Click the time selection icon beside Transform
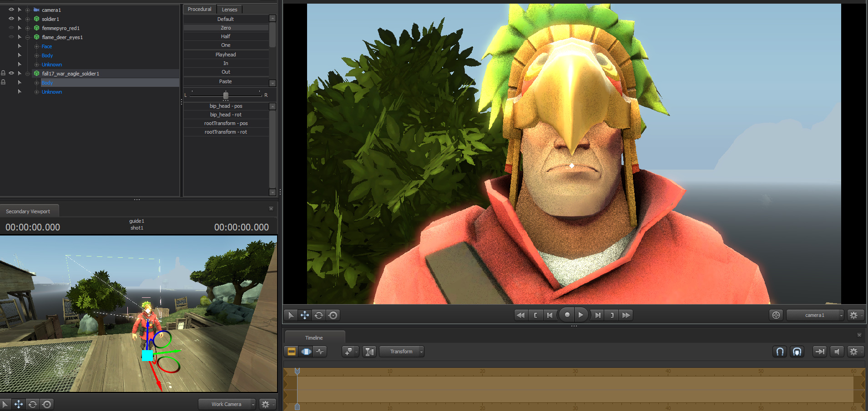 369,351
